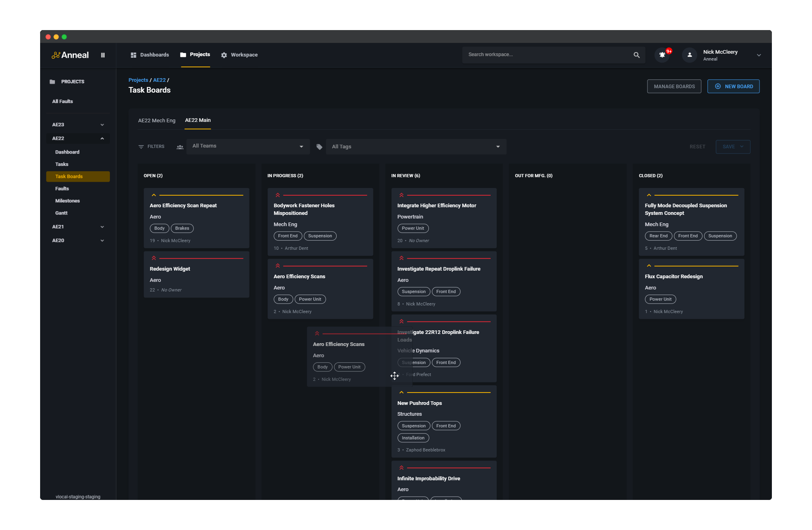Click the NEW BOARD button
Viewport: 812px width, 530px height.
tap(733, 86)
